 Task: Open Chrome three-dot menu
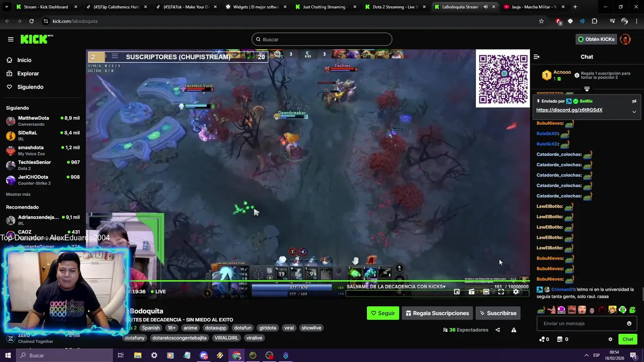click(637, 21)
